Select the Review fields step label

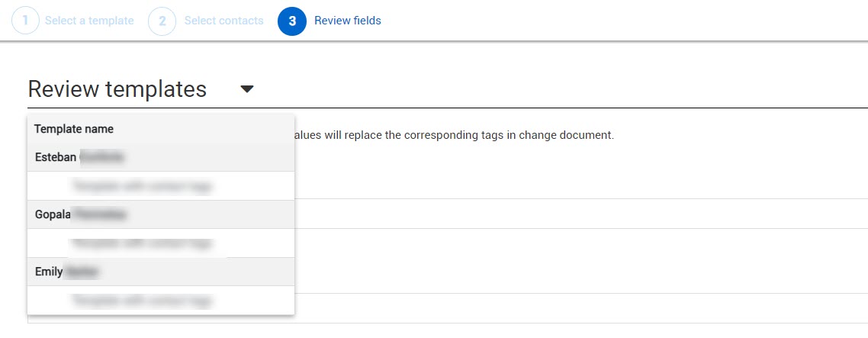click(x=348, y=21)
